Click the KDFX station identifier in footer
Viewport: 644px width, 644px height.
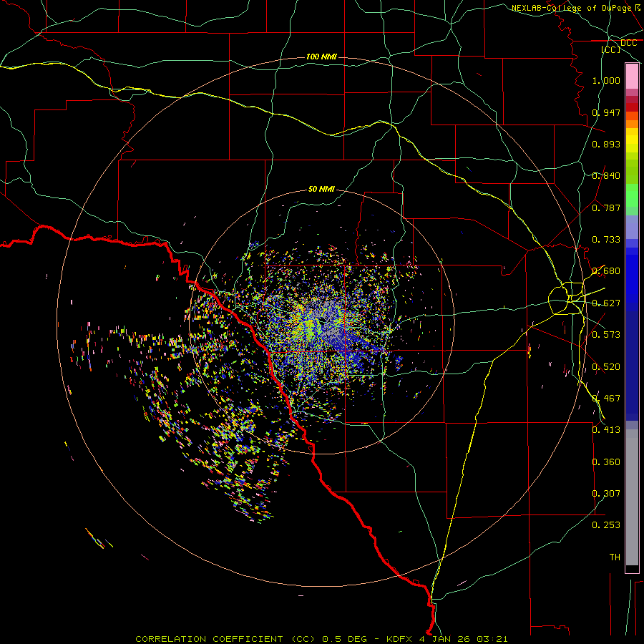coord(399,639)
